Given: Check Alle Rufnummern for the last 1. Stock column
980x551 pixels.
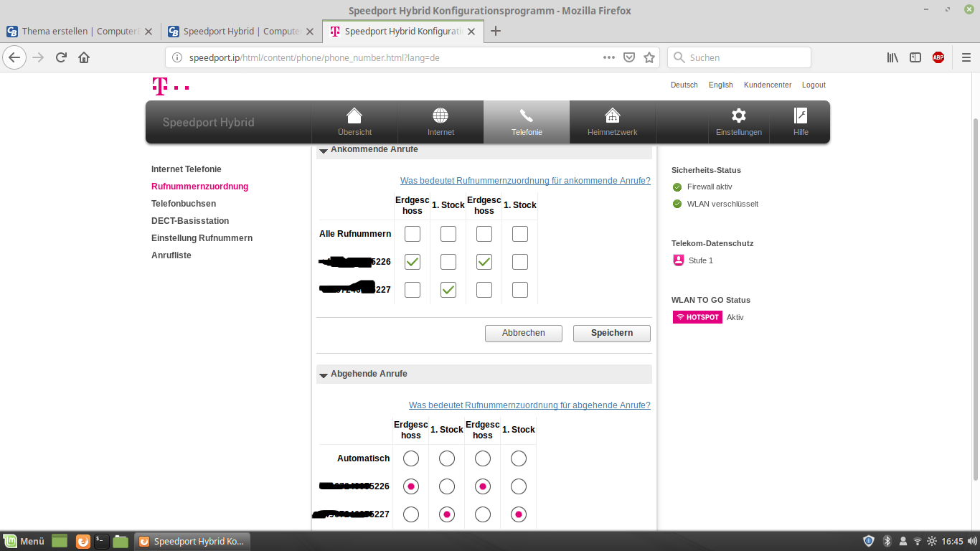Looking at the screenshot, I should 520,234.
